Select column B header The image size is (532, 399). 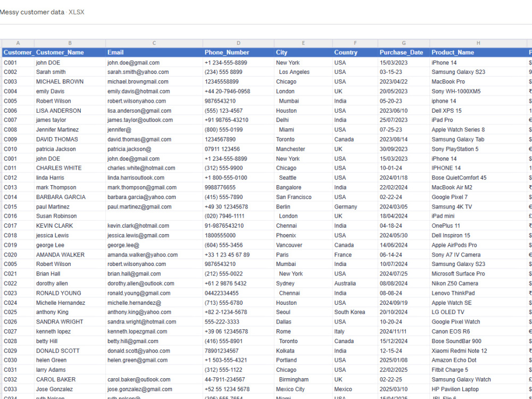70,43
